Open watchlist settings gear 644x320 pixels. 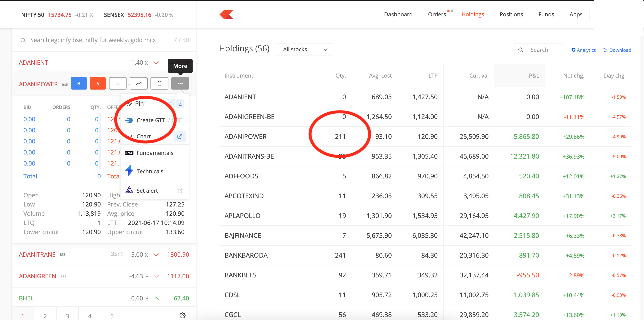pyautogui.click(x=182, y=315)
